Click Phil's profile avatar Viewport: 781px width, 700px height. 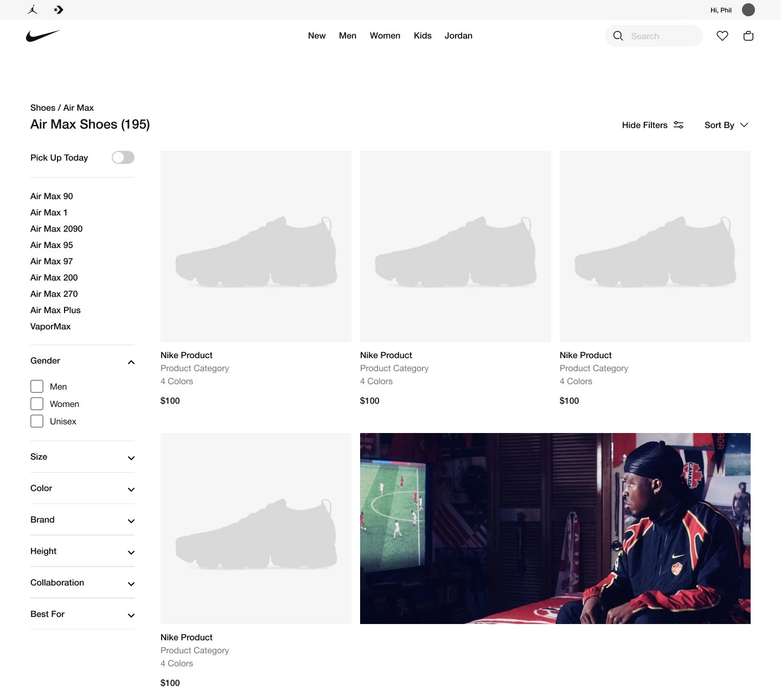point(748,10)
